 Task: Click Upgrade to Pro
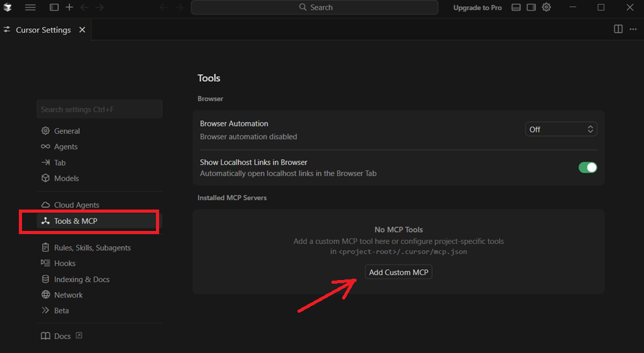(477, 8)
